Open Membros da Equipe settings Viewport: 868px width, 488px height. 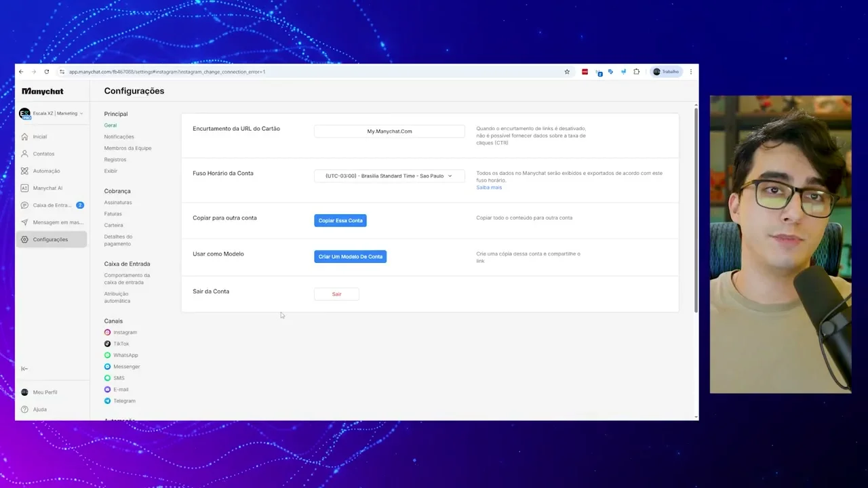tap(127, 148)
